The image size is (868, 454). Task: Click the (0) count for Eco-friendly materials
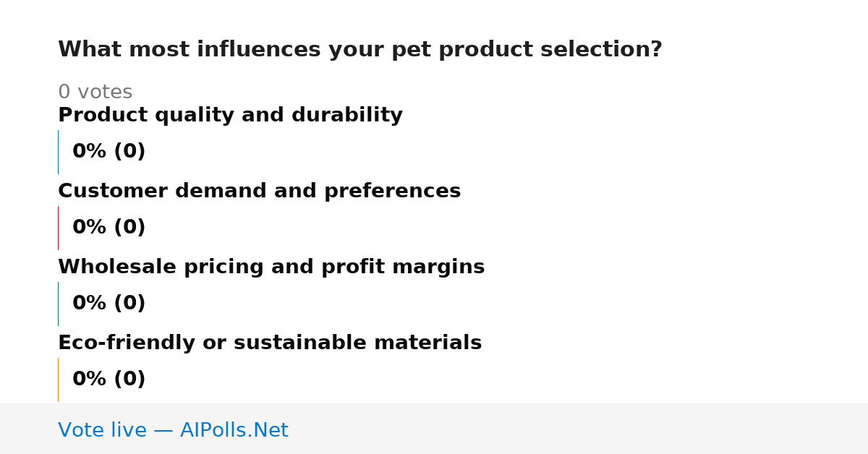coord(129,380)
